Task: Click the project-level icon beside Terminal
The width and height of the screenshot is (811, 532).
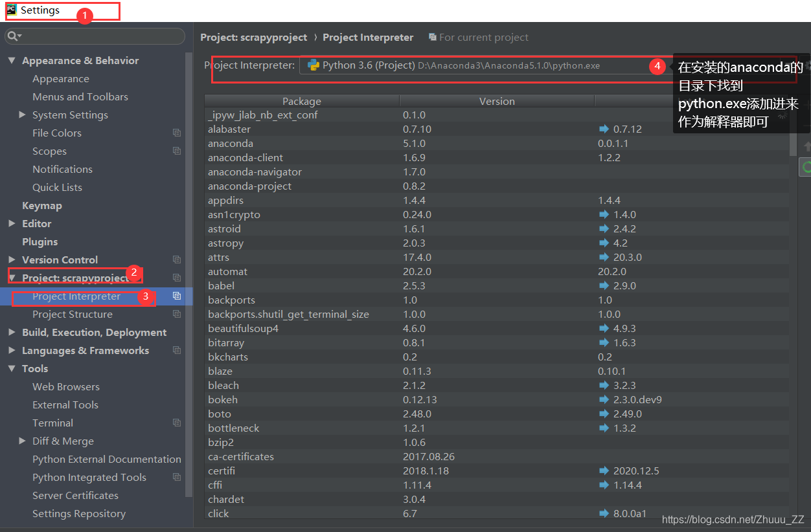Action: [177, 423]
